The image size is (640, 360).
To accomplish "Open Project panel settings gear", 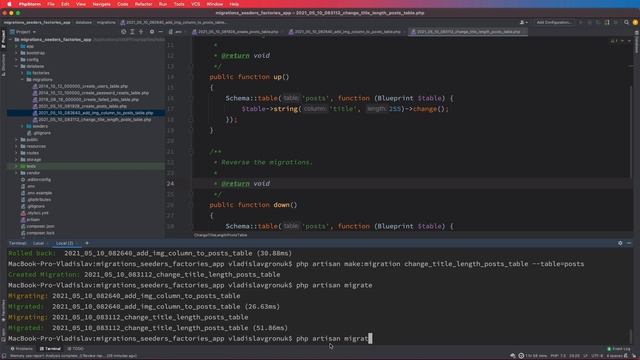I will 152,32.
